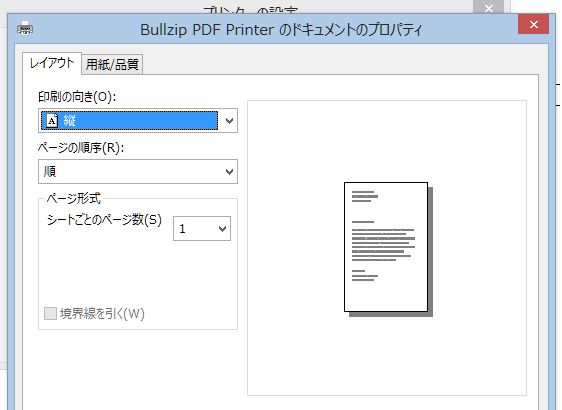Click the ページの順序(R) label
The width and height of the screenshot is (562, 410).
(x=81, y=148)
